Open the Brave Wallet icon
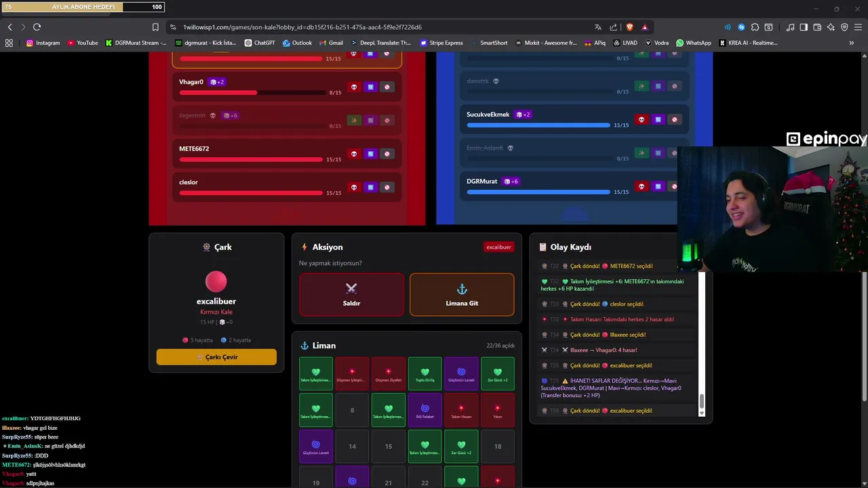The height and width of the screenshot is (488, 868). click(x=817, y=27)
